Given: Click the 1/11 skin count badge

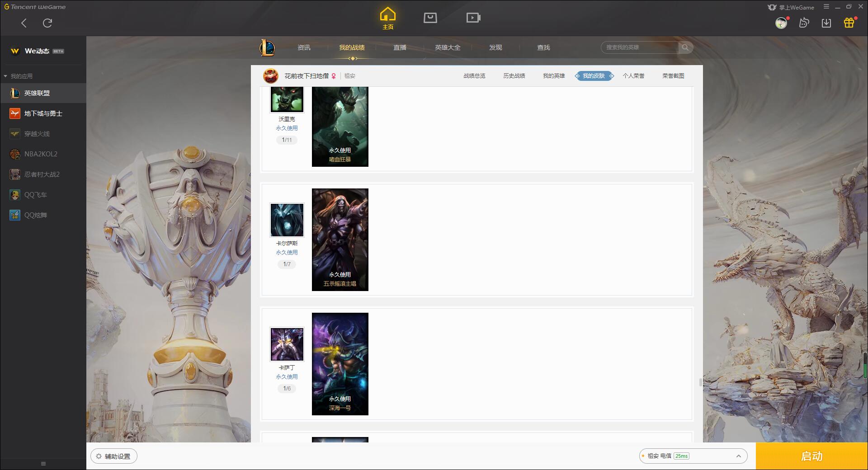Looking at the screenshot, I should [287, 140].
